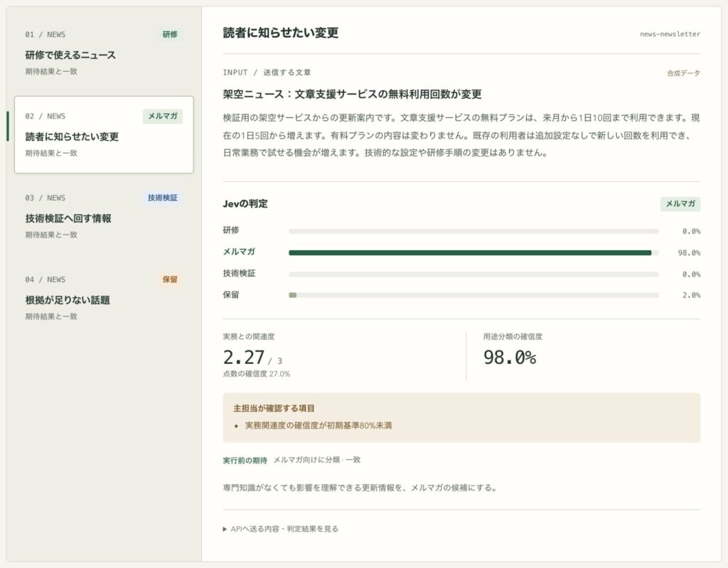
Task: Click the 架空ニュース article headline
Action: [352, 94]
